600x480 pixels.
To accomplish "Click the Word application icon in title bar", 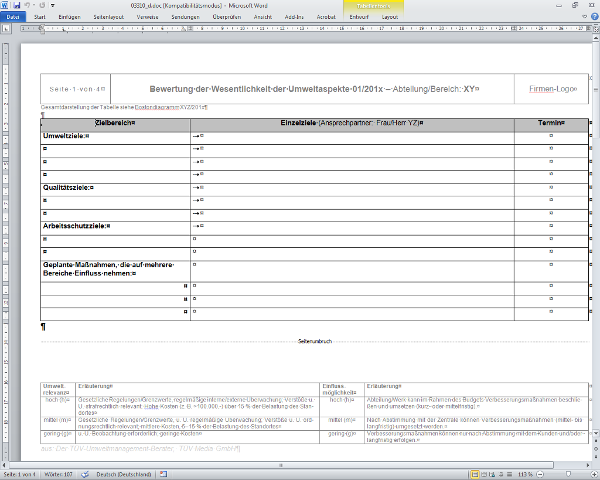I will pyautogui.click(x=5, y=5).
